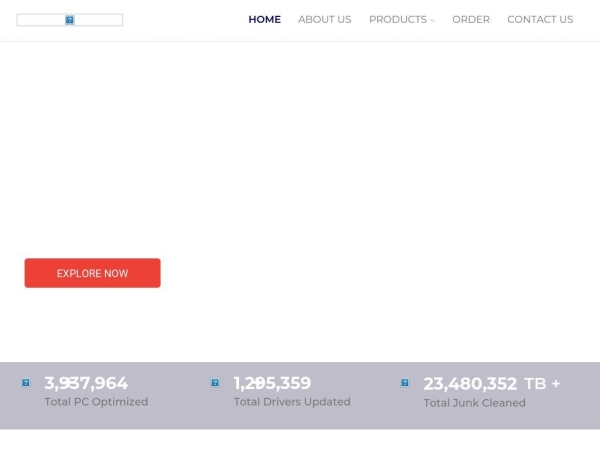Click the icon beside Total Drivers Updated
The height and width of the screenshot is (450, 600).
[x=215, y=383]
